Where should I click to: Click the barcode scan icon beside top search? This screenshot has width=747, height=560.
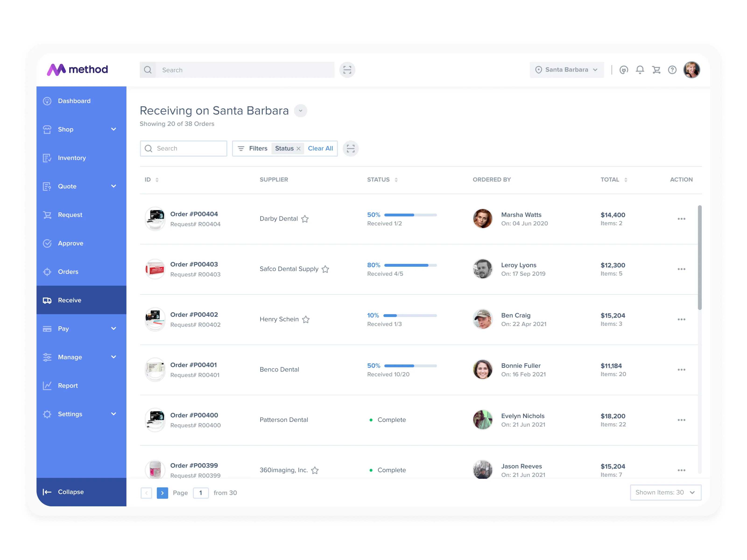[347, 70]
